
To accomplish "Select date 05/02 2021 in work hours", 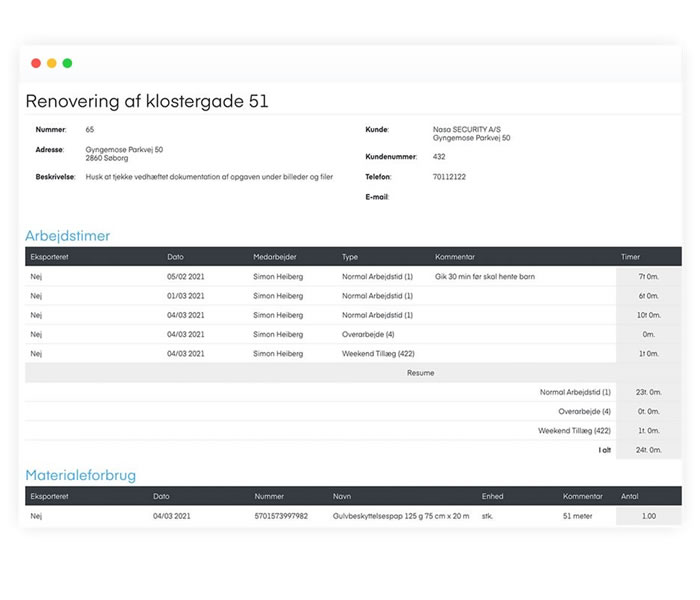I will tap(185, 276).
